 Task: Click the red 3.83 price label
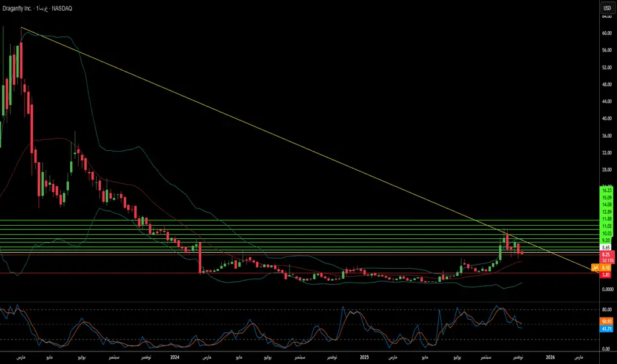point(605,274)
